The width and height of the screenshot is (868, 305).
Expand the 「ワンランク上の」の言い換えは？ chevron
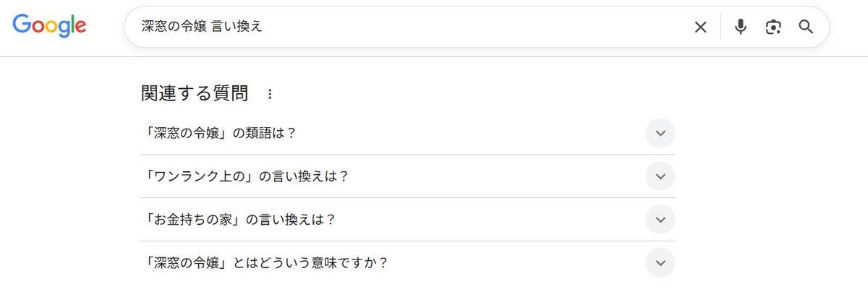tap(660, 176)
